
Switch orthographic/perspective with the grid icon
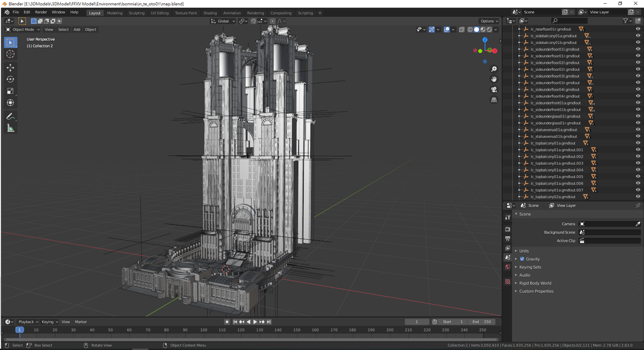click(494, 99)
